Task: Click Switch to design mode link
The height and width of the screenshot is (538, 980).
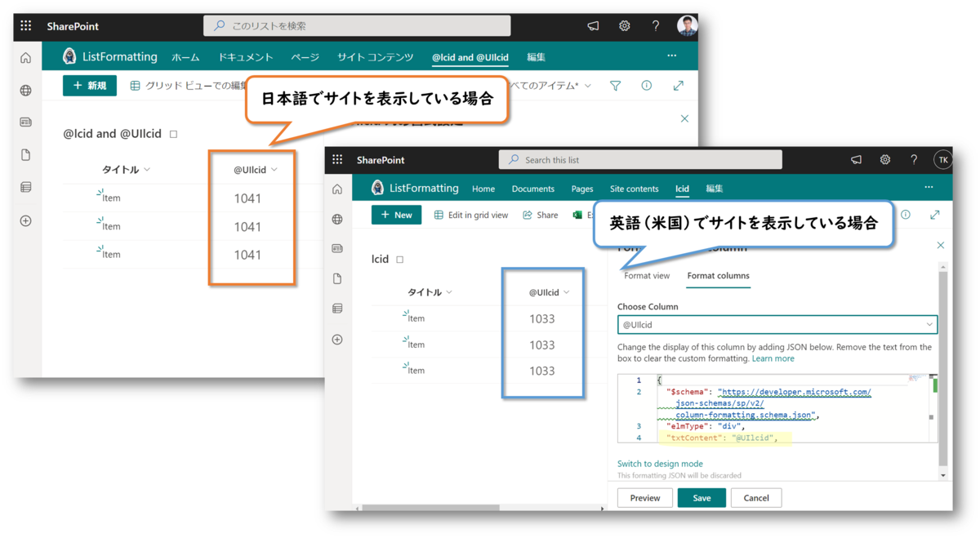Action: click(x=660, y=464)
